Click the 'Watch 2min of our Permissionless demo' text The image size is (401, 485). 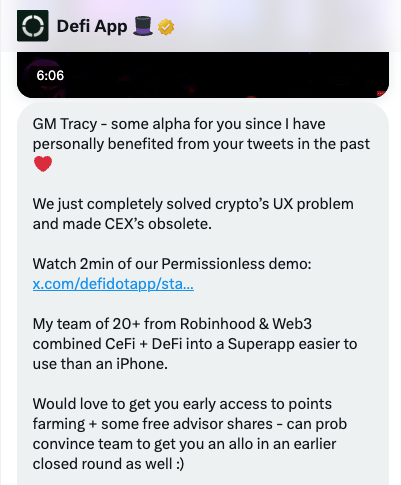coord(172,264)
